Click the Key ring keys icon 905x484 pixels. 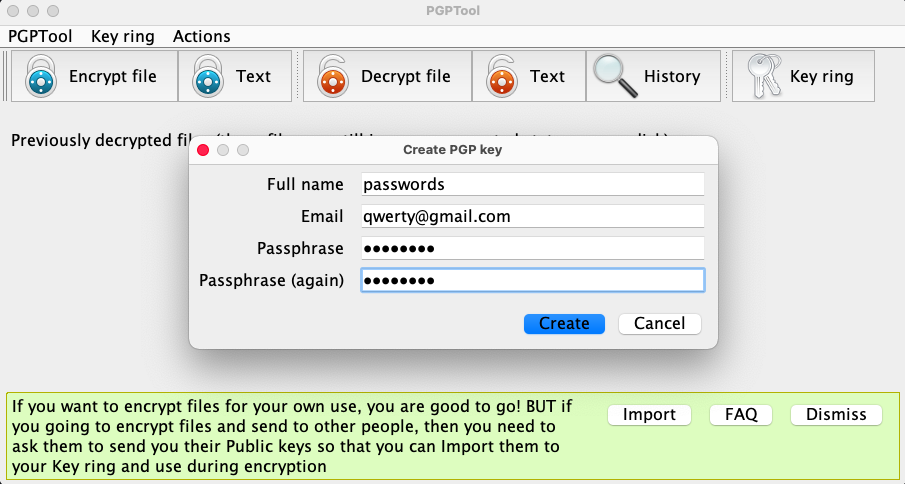coord(764,76)
